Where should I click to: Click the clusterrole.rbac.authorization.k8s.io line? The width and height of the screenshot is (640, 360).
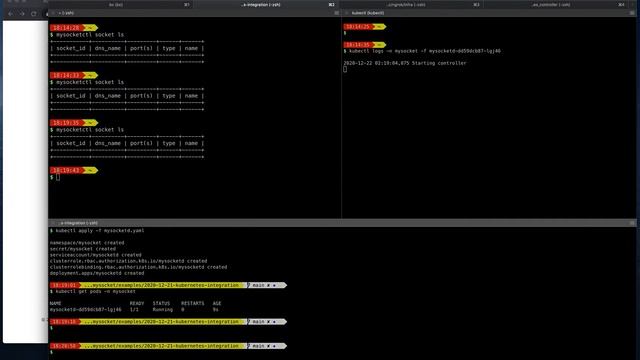tap(128, 261)
